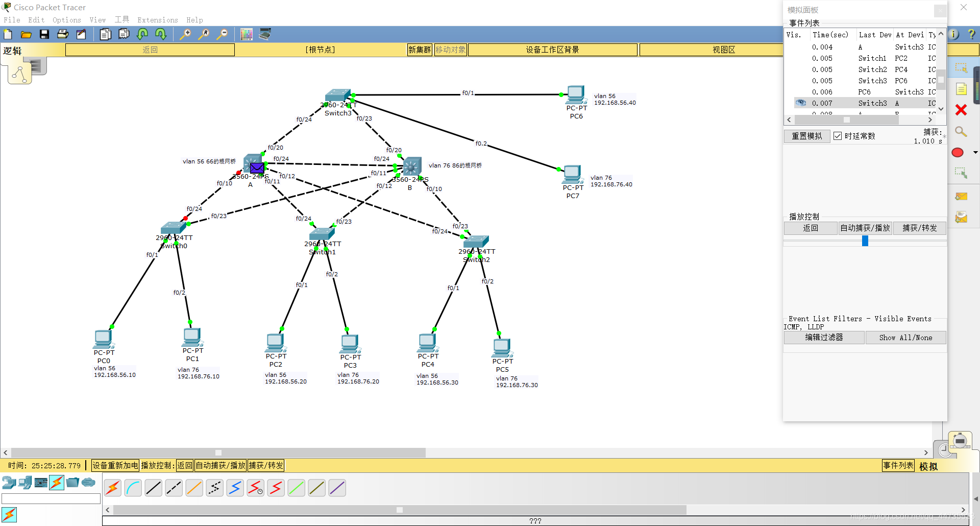The height and width of the screenshot is (526, 980).
Task: Select the orange fiber cable
Action: (194, 488)
